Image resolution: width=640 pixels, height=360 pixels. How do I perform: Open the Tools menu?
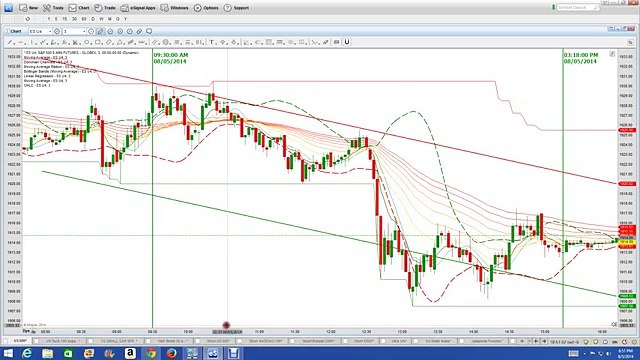(x=53, y=8)
